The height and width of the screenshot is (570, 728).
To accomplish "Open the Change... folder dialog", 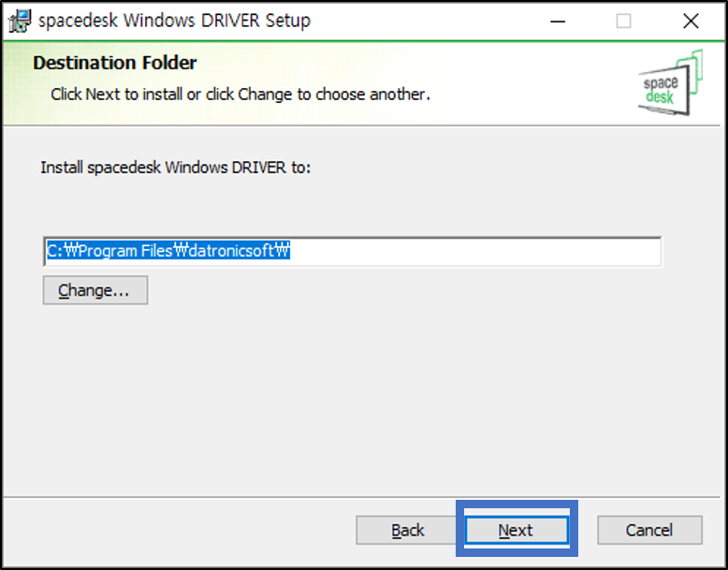I will 95,290.
